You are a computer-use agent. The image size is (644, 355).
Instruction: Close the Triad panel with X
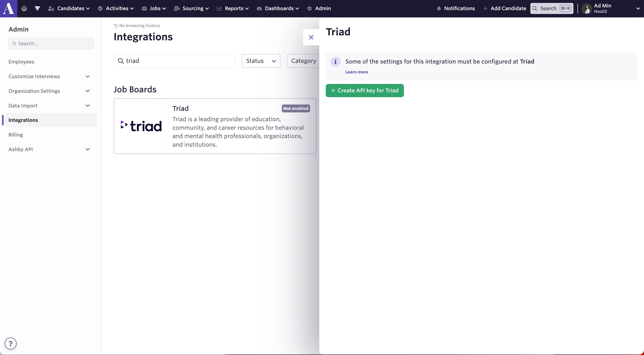(311, 37)
